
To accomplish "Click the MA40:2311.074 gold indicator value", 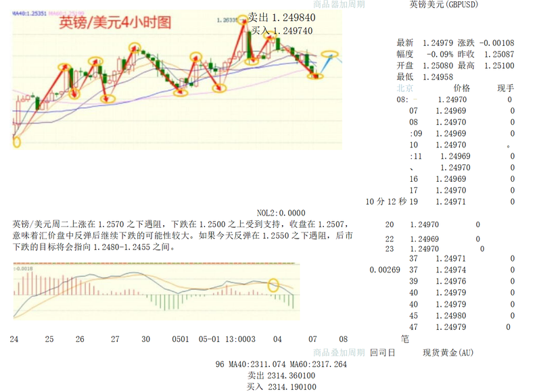I will tap(257, 364).
